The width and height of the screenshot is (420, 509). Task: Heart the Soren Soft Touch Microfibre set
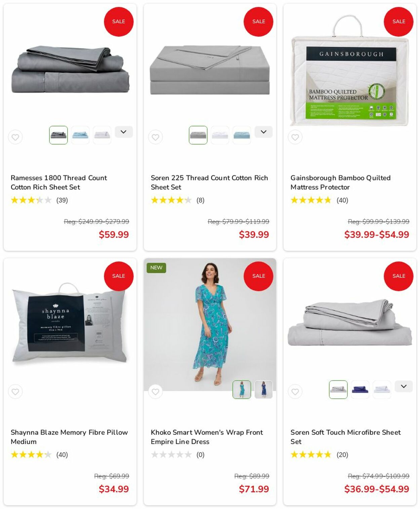295,392
